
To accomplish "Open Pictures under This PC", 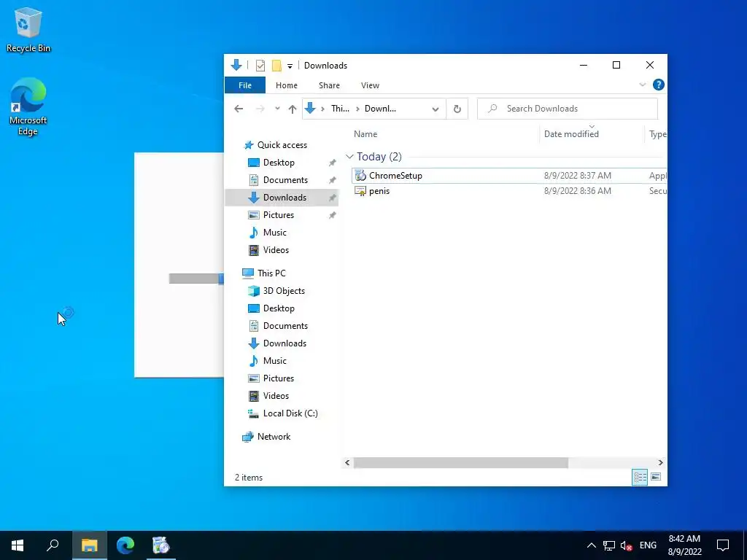I will click(x=278, y=378).
